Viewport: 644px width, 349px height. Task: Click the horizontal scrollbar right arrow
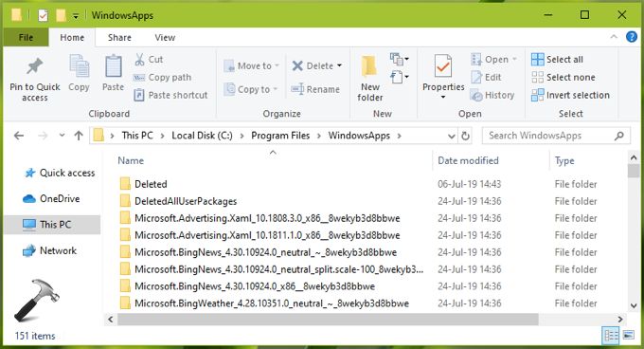pos(619,319)
